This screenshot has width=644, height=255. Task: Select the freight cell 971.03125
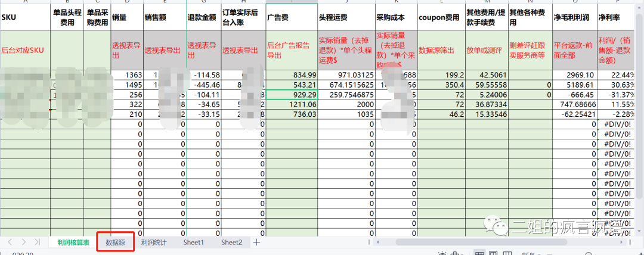tap(346, 74)
